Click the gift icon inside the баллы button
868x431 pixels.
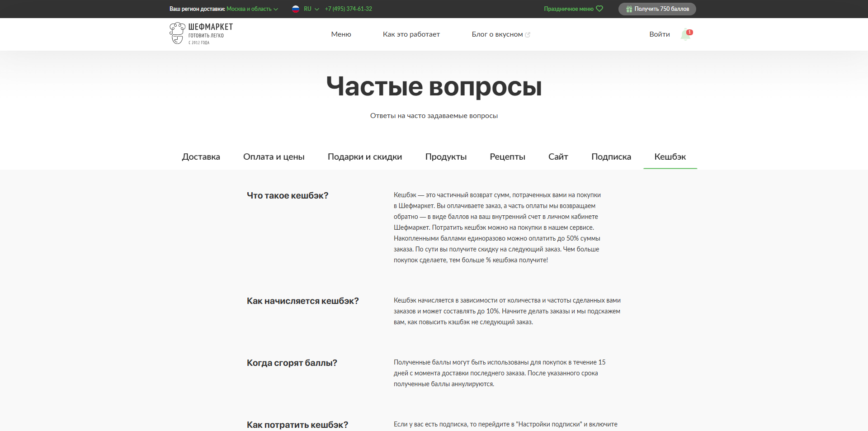628,9
